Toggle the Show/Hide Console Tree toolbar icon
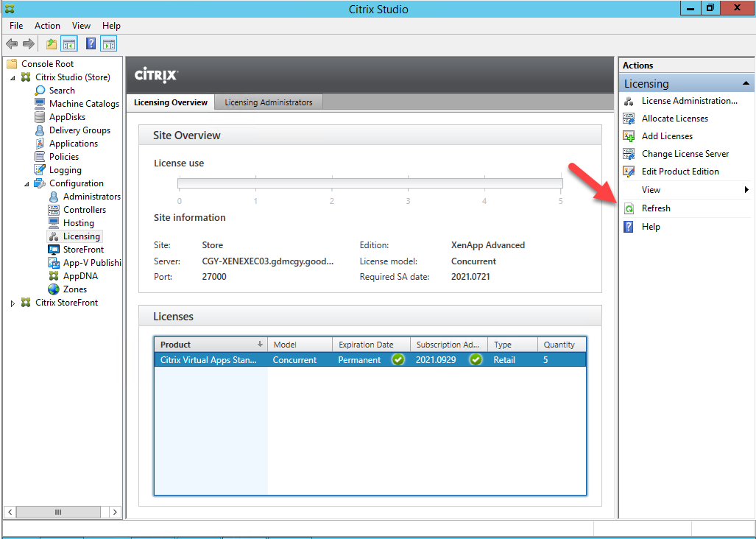Screen dimensions: 756x539 point(69,44)
